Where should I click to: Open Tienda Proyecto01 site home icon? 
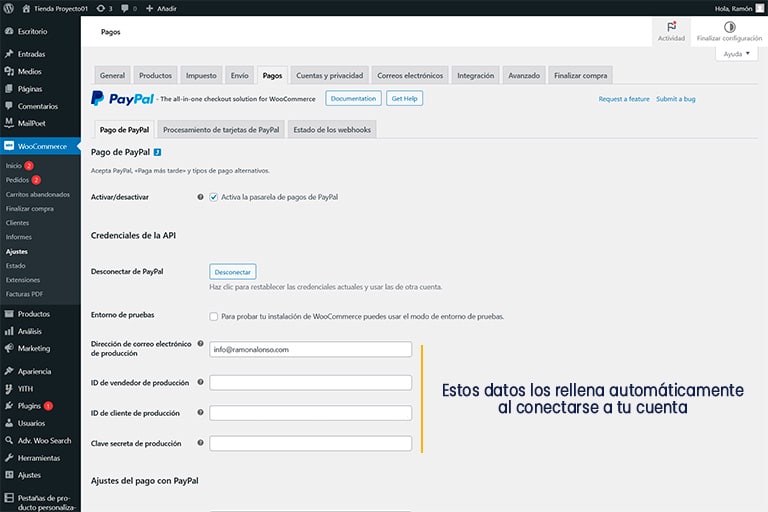coord(26,8)
